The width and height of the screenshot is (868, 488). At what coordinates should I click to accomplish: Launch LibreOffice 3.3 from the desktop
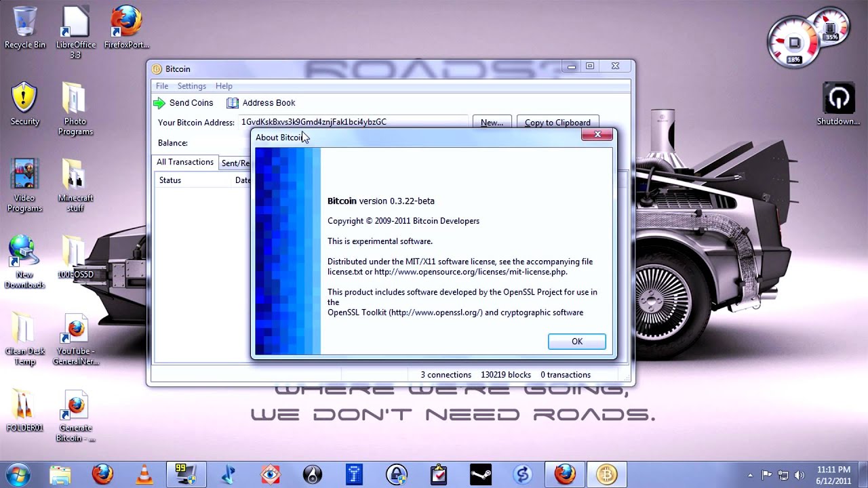pyautogui.click(x=75, y=32)
